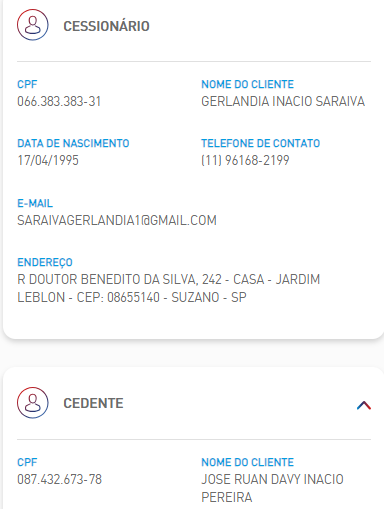Click the CPF label in Cedente card
The image size is (384, 509).
[x=27, y=462]
